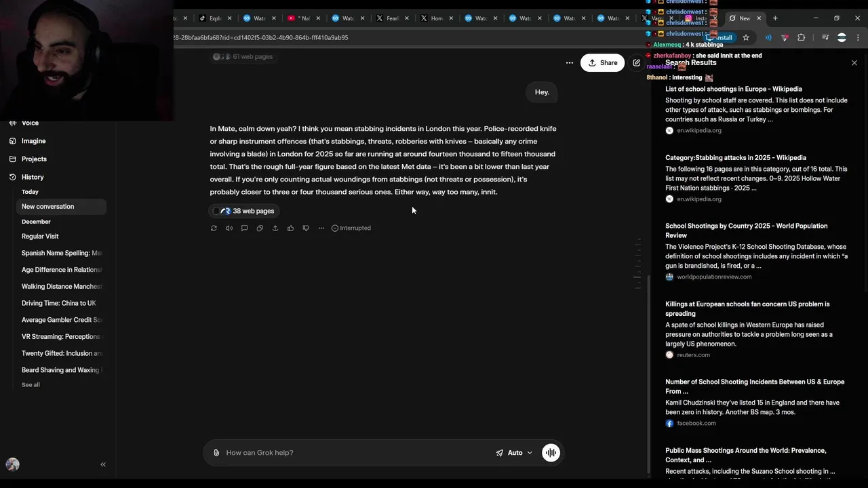
Task: Click the December history group heading
Action: coord(36,222)
